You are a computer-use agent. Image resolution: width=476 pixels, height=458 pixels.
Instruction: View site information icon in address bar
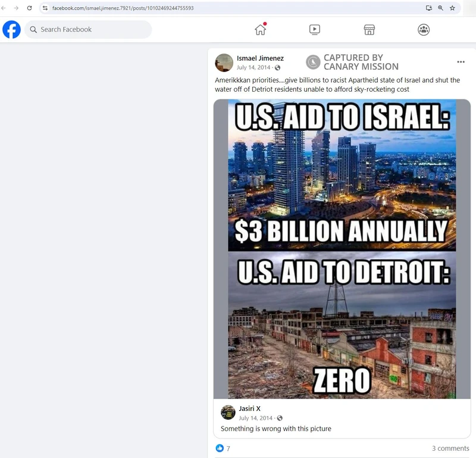(45, 8)
